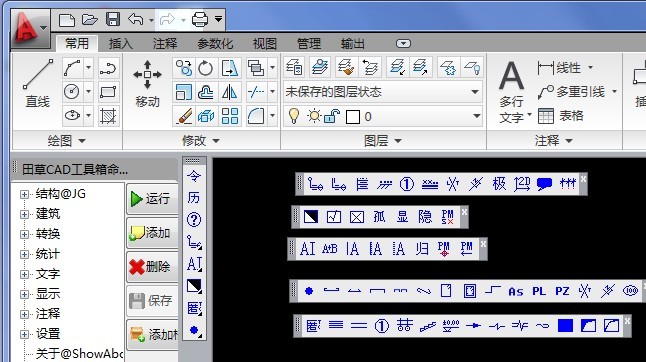The height and width of the screenshot is (362, 646).
Task: Click the 极 icon in floating toolbar
Action: point(499,184)
